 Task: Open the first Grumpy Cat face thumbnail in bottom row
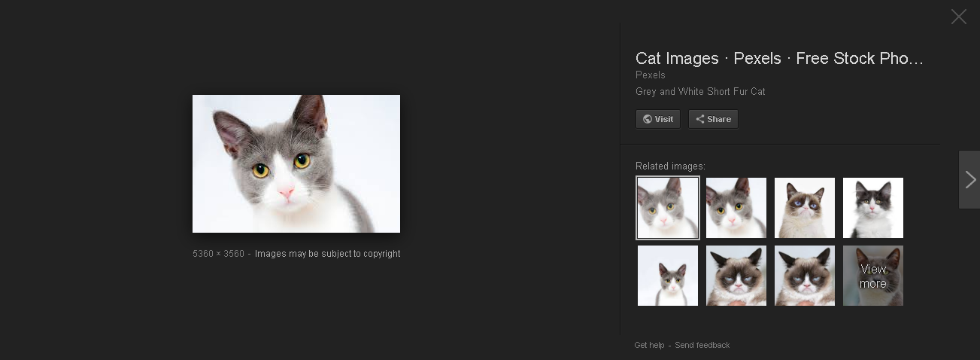click(736, 276)
